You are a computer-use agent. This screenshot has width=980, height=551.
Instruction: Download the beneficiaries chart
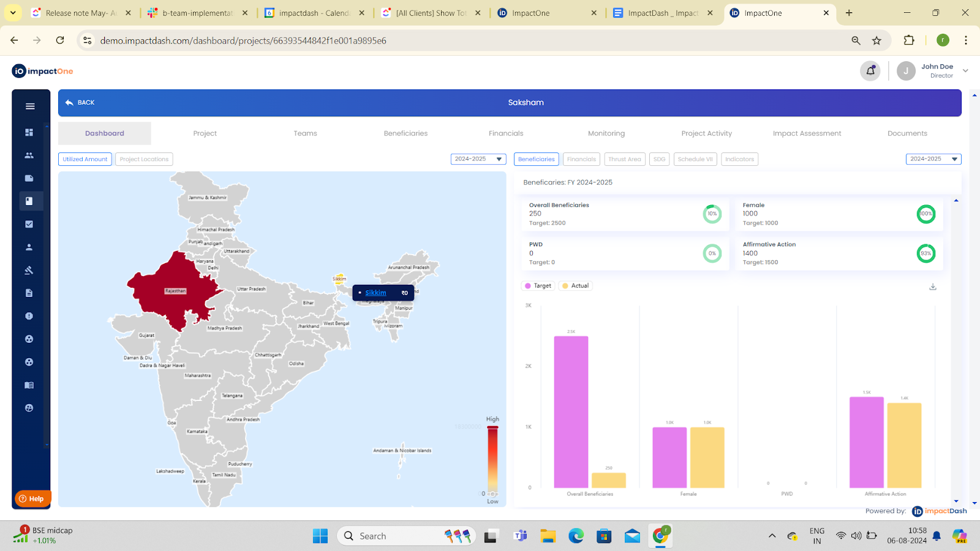tap(933, 287)
